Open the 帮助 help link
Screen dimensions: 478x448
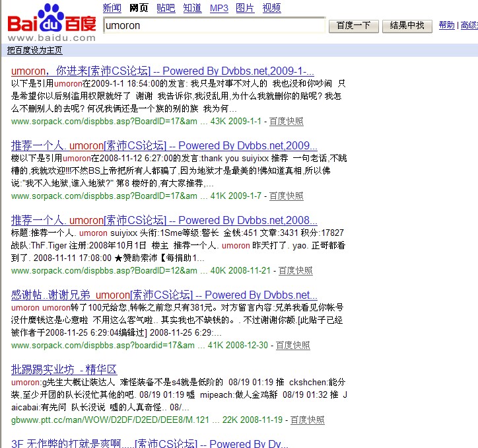[447, 25]
